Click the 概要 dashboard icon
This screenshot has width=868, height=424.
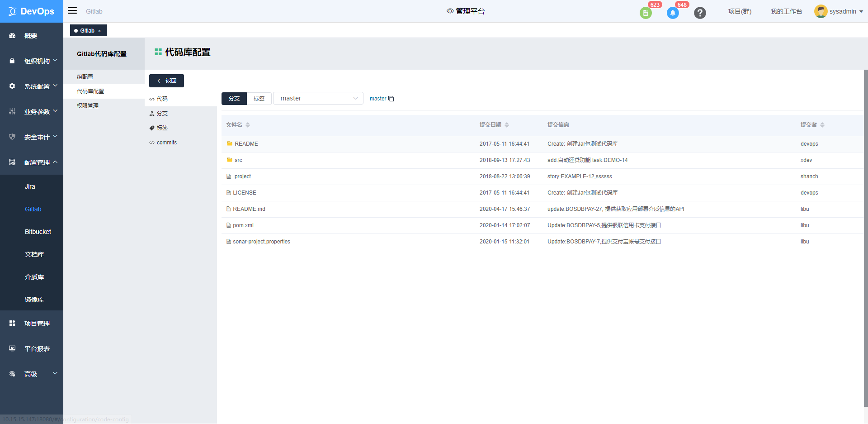12,36
